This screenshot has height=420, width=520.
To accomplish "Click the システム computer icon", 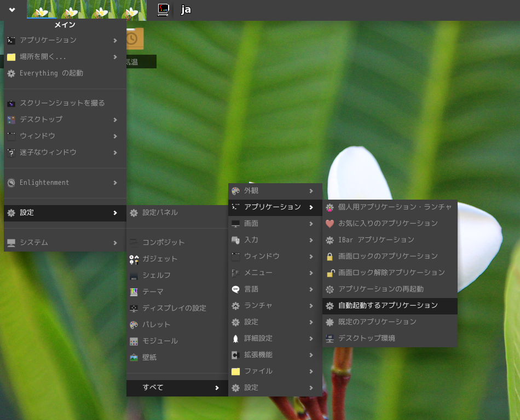I will 11,243.
